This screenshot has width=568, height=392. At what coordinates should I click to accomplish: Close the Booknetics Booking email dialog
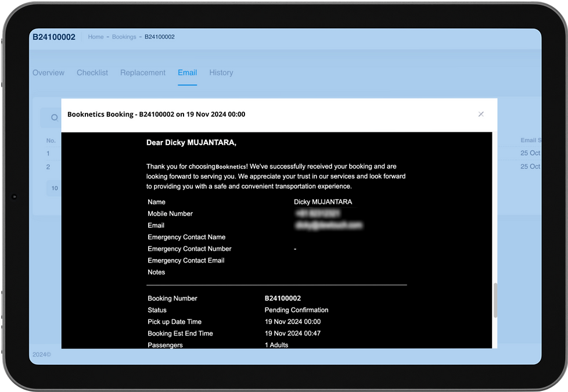[x=481, y=114]
